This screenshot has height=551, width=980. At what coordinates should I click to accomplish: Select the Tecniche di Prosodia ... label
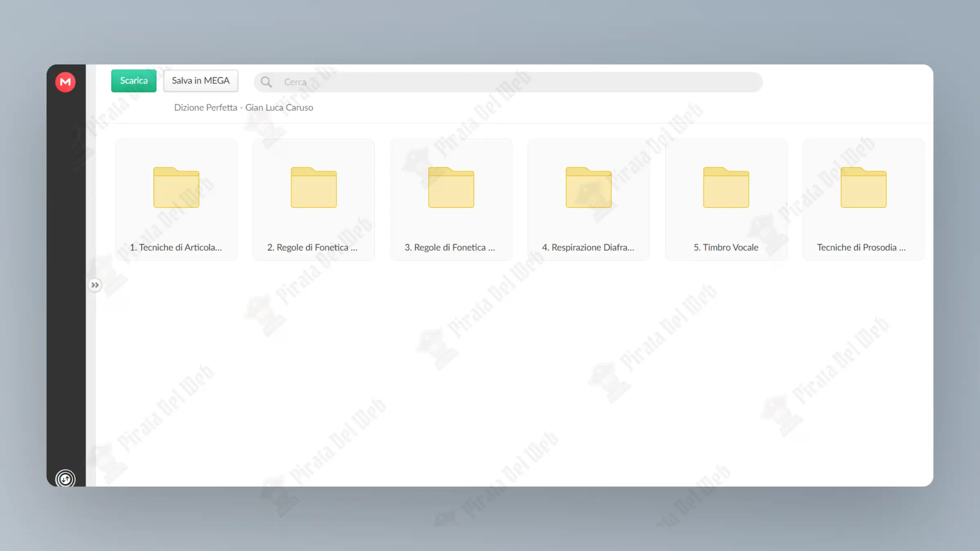click(x=861, y=247)
